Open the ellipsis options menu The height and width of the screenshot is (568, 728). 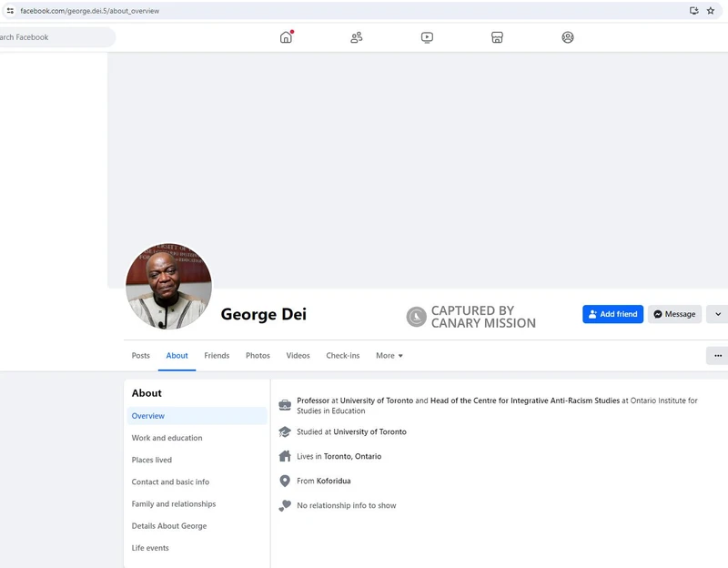click(717, 355)
